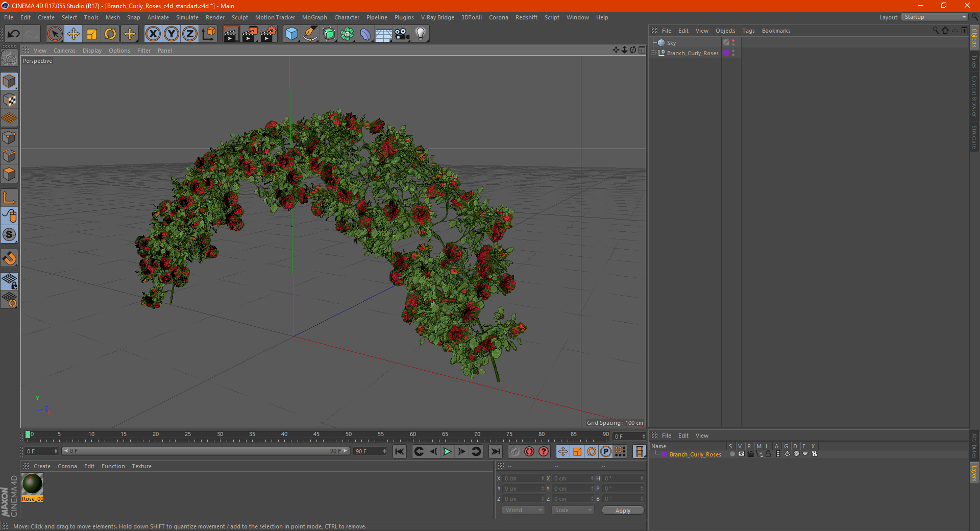Viewport: 980px width, 531px height.
Task: Add a Camera object
Action: (402, 34)
